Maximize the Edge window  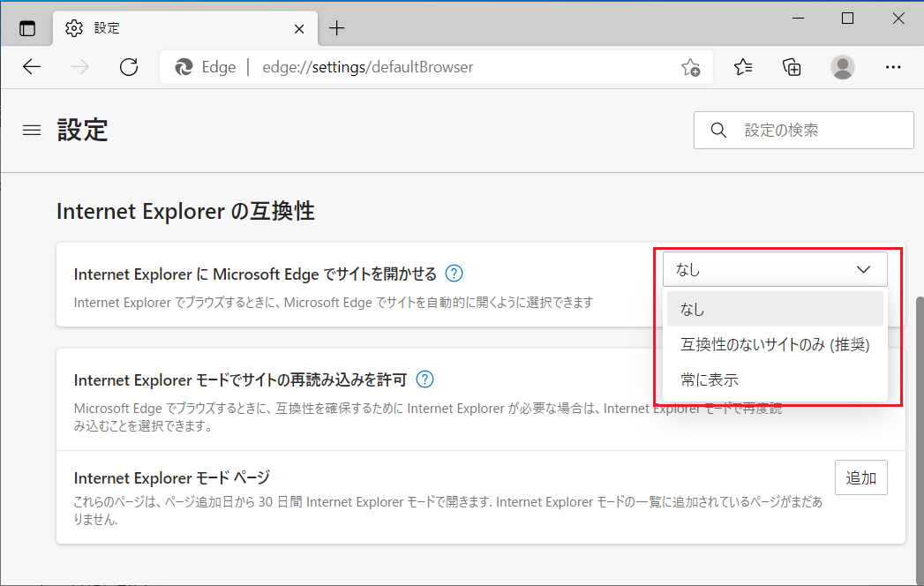pos(847,19)
